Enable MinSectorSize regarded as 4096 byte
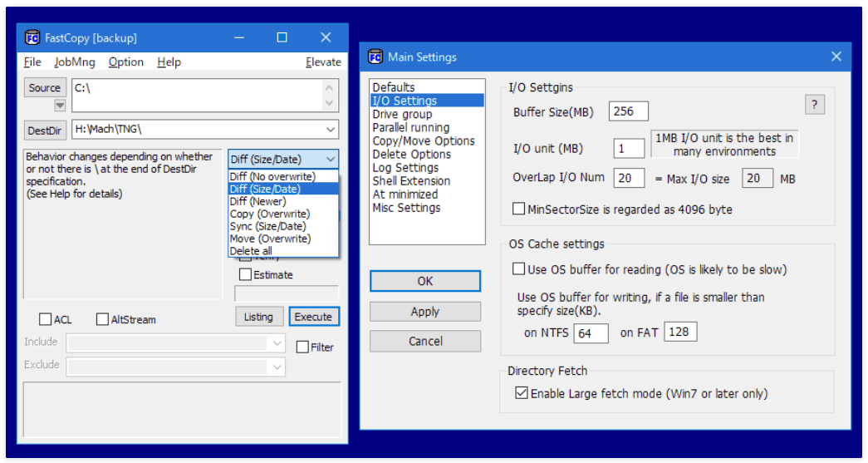Image resolution: width=868 pixels, height=463 pixels. [518, 209]
